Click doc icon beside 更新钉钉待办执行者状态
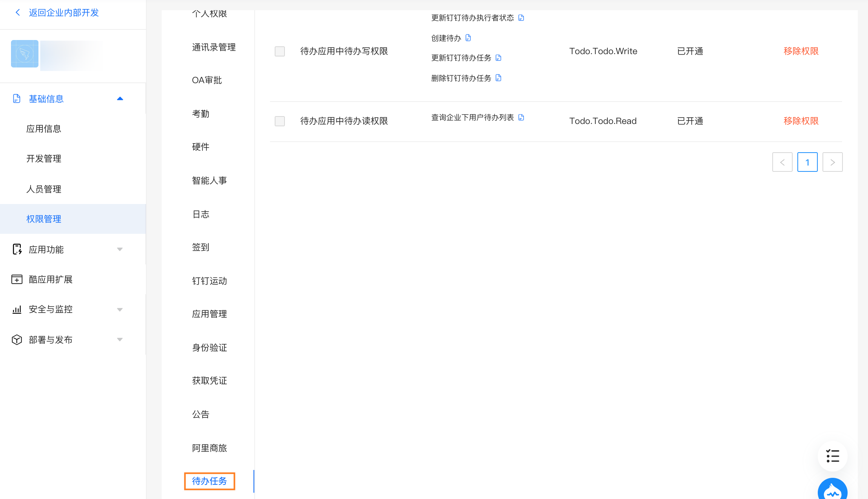The height and width of the screenshot is (499, 868). click(x=521, y=18)
